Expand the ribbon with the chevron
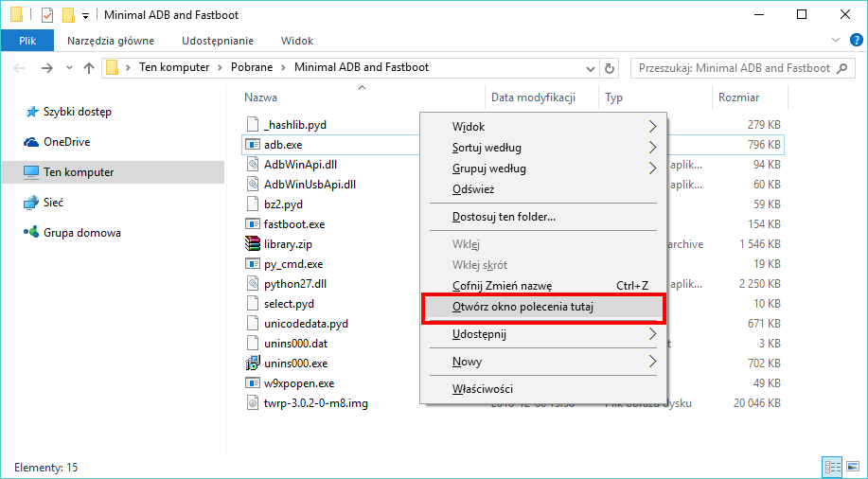Viewport: 868px width, 479px height. point(836,40)
